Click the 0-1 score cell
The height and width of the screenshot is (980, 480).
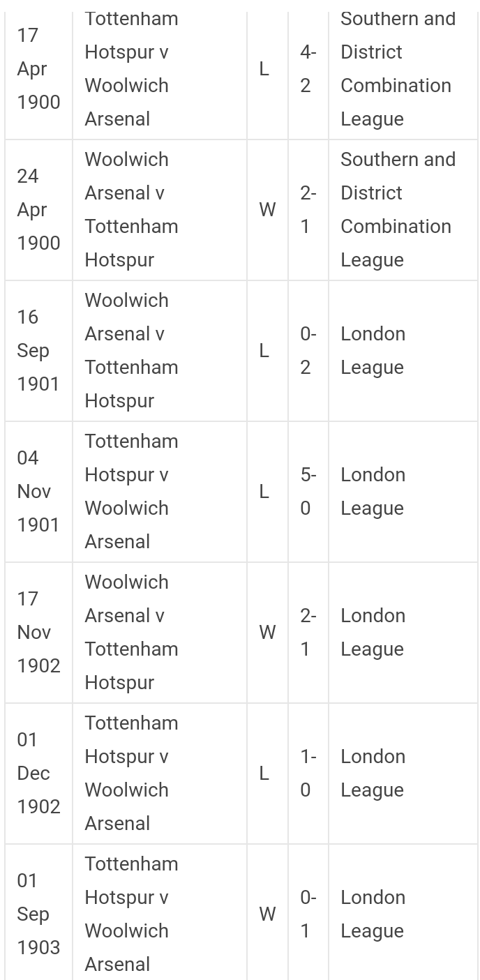click(308, 914)
